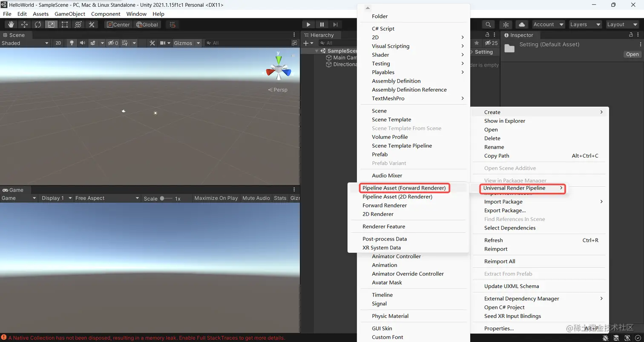Select the Scale tool

(51, 24)
